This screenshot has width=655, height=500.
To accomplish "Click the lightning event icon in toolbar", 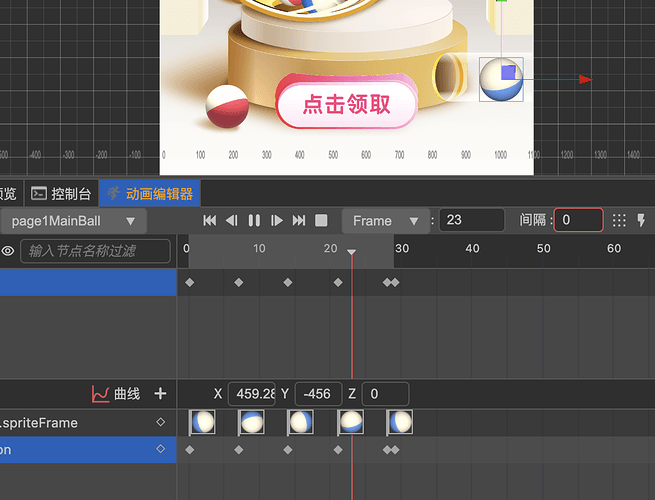I will point(641,220).
